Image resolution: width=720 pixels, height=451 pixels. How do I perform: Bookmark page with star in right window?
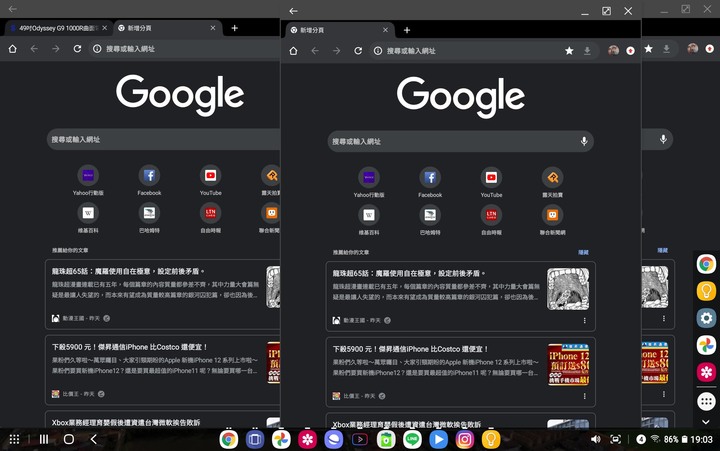tap(648, 49)
